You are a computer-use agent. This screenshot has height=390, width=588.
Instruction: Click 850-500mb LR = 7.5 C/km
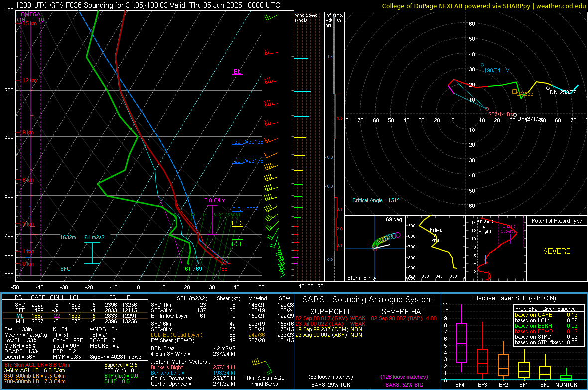35,376
